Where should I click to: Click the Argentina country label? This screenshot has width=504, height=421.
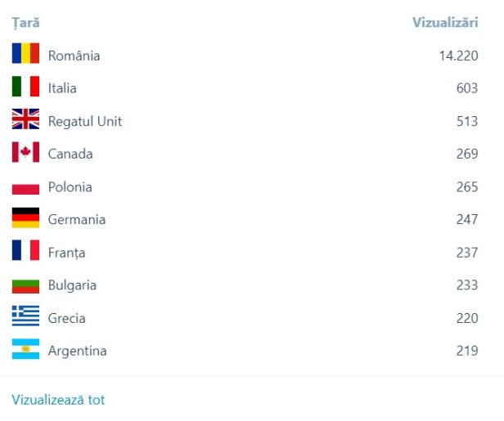[77, 351]
